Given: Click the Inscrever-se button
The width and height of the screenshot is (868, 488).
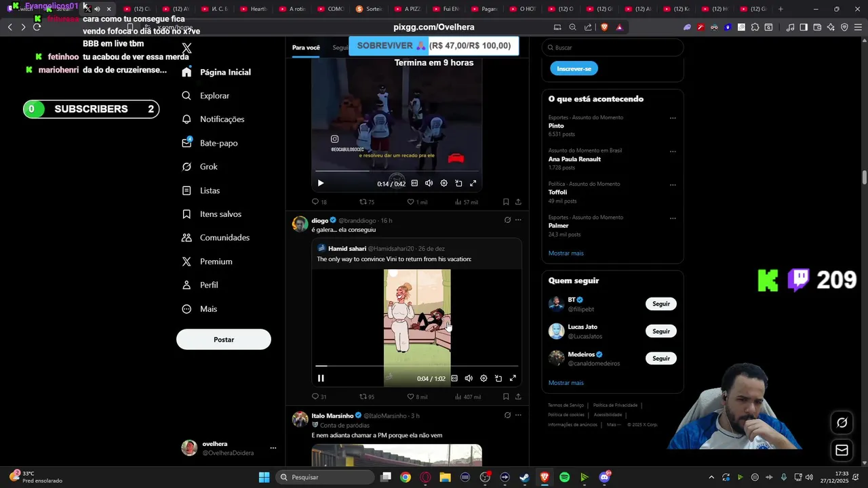Looking at the screenshot, I should point(574,68).
